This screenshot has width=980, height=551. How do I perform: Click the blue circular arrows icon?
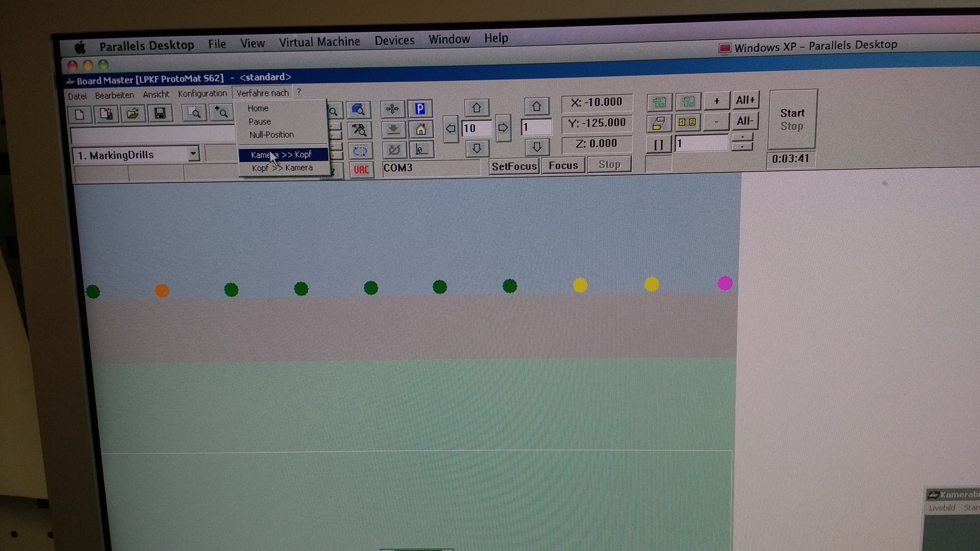359,151
